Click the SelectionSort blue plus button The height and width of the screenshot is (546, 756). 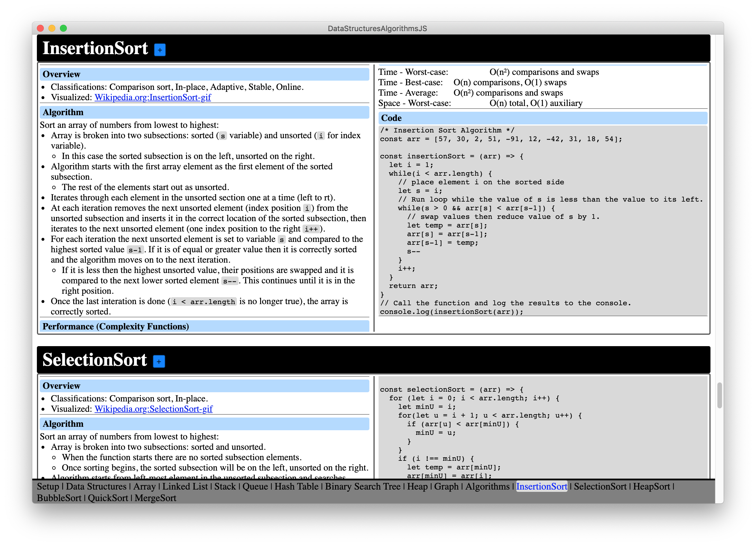tap(159, 361)
